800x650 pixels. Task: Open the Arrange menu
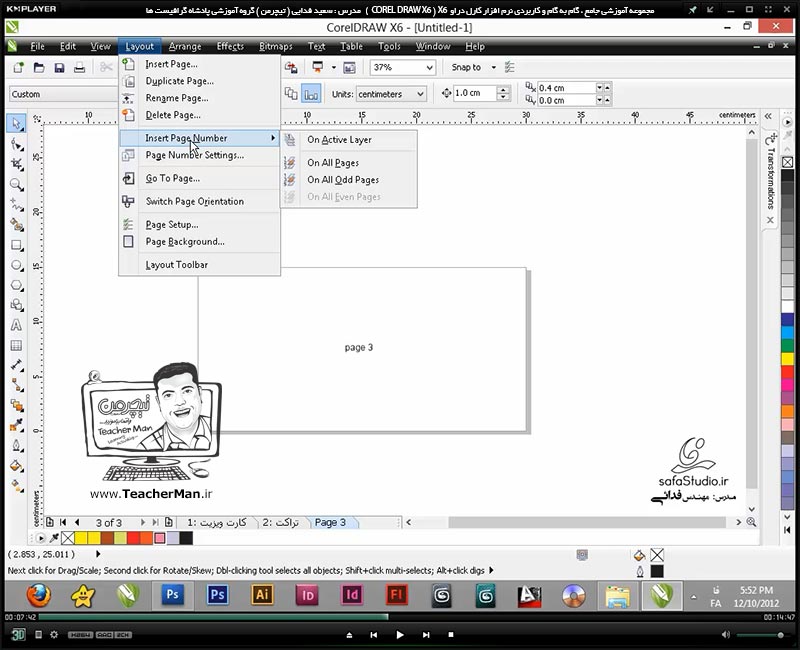185,46
